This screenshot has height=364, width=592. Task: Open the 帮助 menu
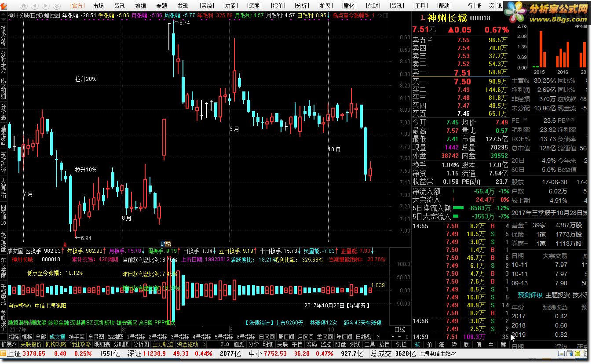[x=444, y=6]
